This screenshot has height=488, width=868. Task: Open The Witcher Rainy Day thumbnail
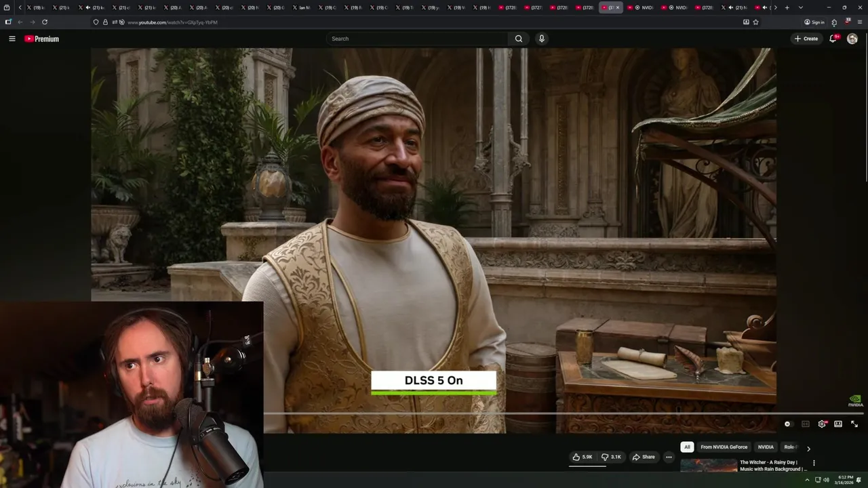(709, 466)
